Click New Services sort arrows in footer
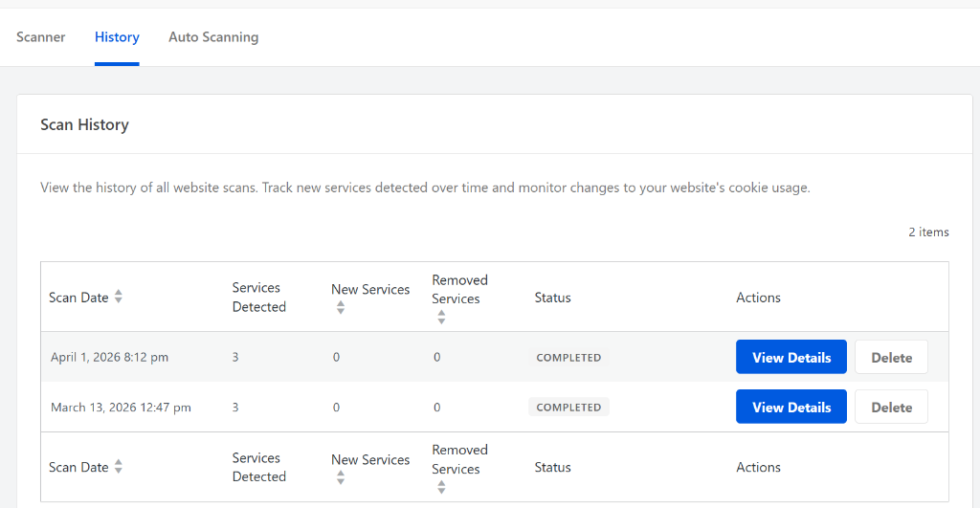The width and height of the screenshot is (980, 508). pos(341,477)
